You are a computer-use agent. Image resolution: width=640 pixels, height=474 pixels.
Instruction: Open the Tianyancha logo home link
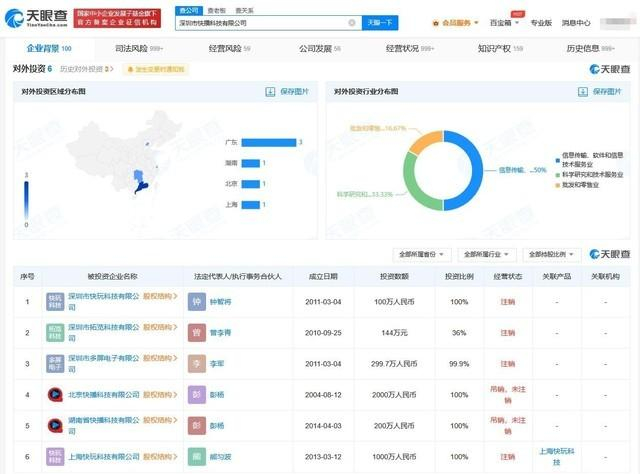point(36,18)
